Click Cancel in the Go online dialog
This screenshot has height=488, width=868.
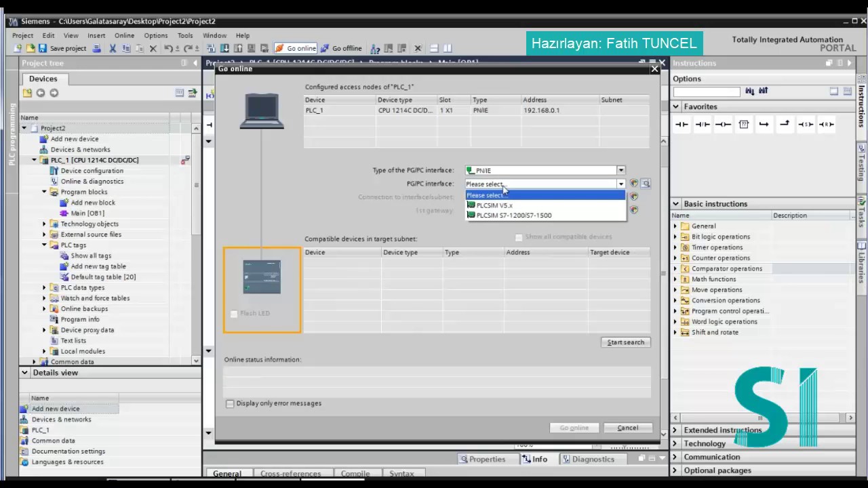click(x=627, y=428)
